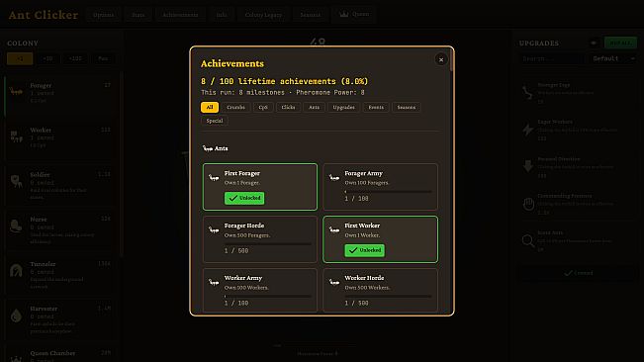Close the Achievements dialog with the X
The width and height of the screenshot is (644, 362).
coord(441,59)
